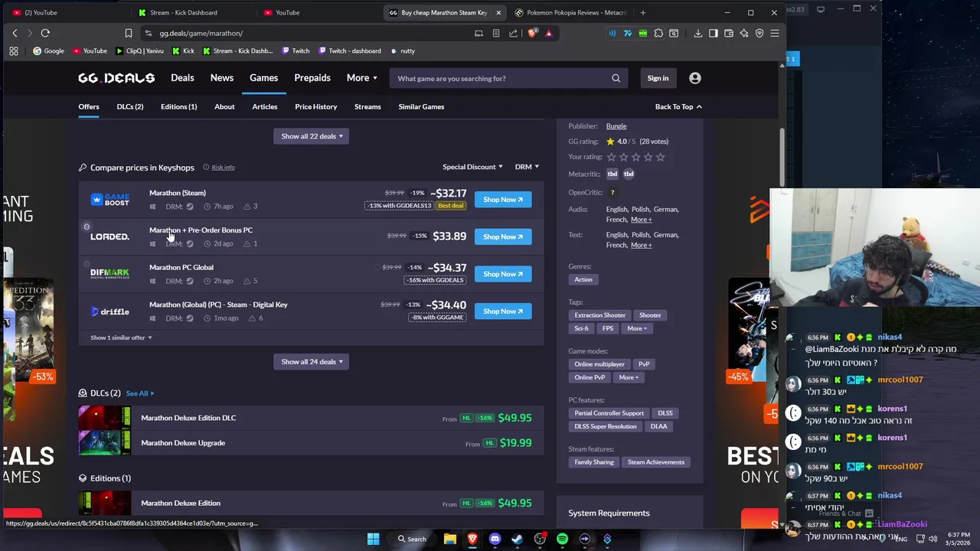Expand Show 1 similar offer
This screenshot has width=980, height=551.
(x=121, y=337)
